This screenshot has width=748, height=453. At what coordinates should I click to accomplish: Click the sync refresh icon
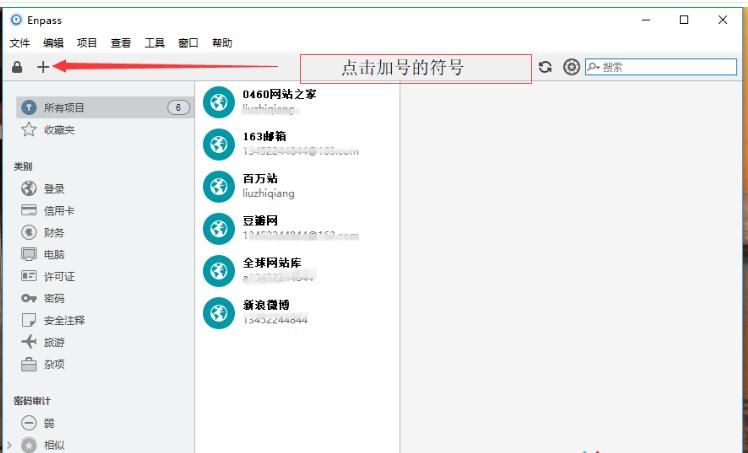coord(545,67)
